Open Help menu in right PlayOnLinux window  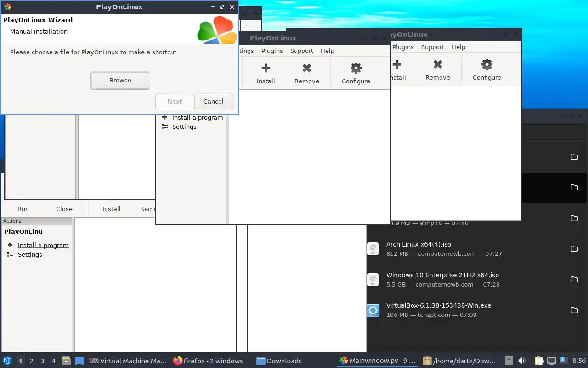[x=458, y=47]
